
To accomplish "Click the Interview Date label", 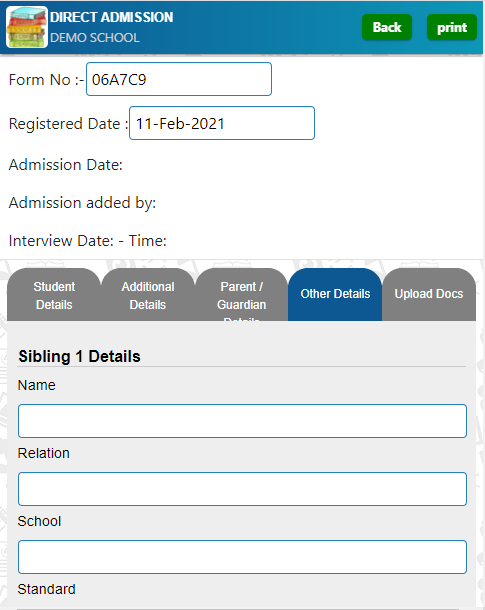I will click(x=61, y=241).
